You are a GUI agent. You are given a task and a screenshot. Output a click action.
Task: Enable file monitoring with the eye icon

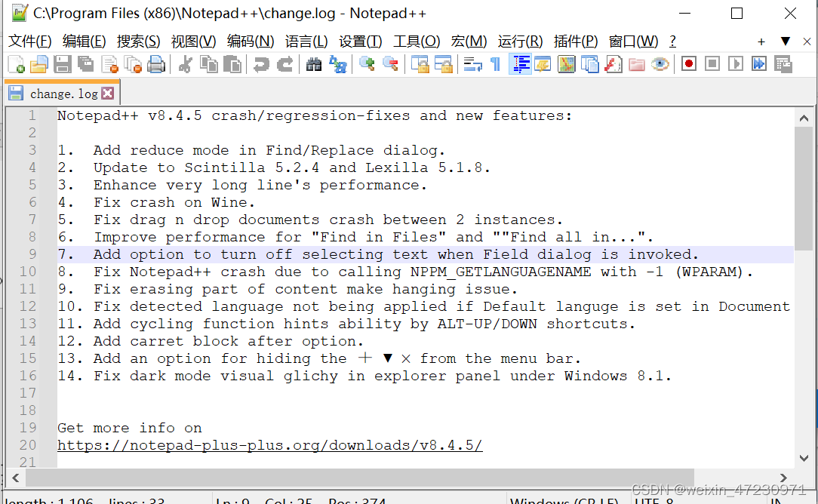(659, 64)
